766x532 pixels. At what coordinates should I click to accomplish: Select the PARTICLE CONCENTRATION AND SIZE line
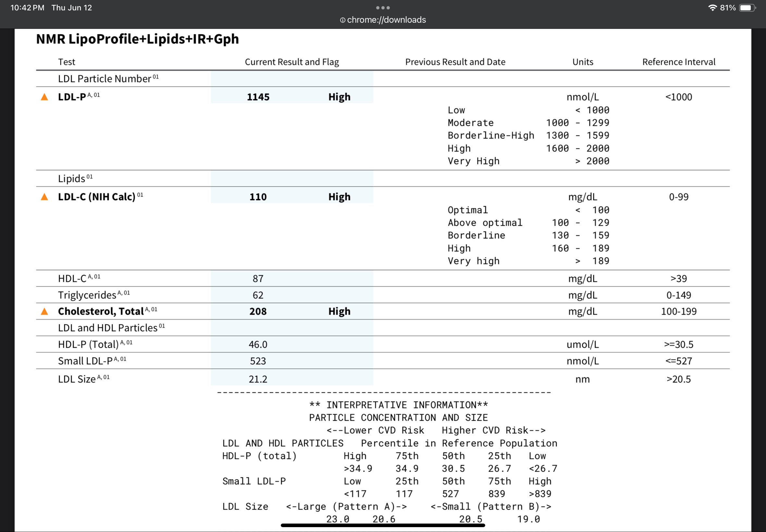(399, 418)
